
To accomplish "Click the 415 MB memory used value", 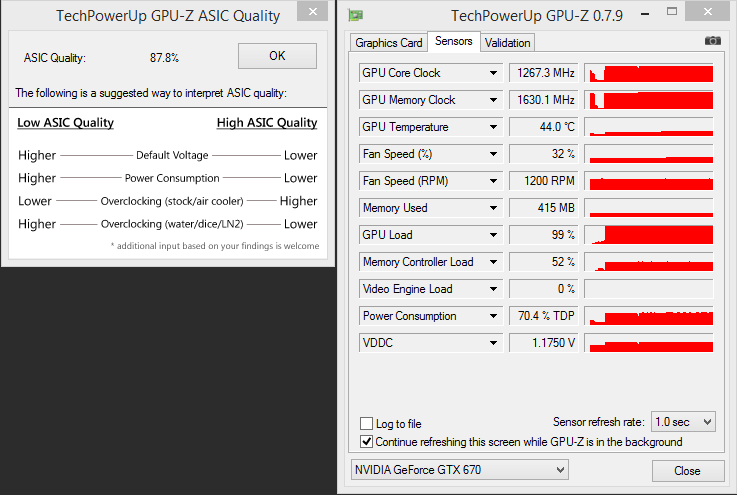I will click(544, 208).
